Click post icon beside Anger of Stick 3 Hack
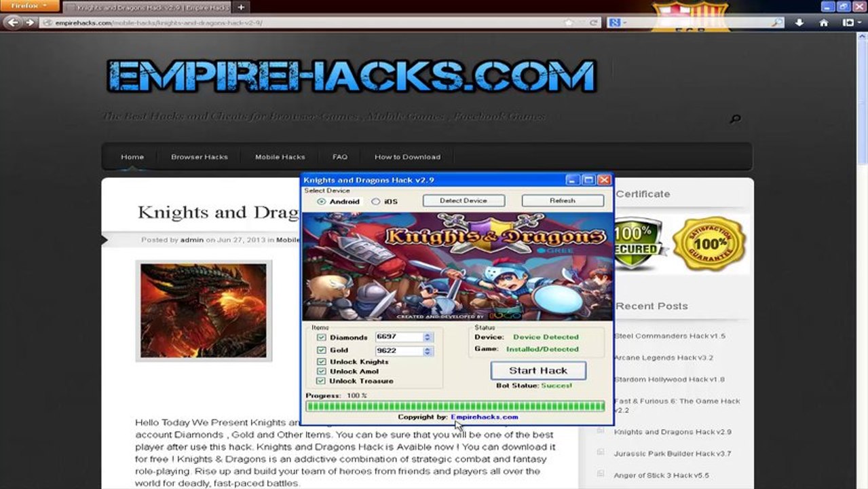Viewport: 868px width, 489px height. pos(600,475)
